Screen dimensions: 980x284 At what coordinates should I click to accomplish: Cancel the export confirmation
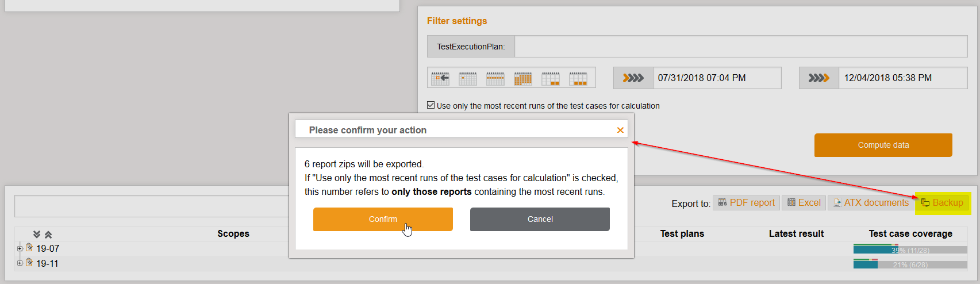tap(540, 219)
